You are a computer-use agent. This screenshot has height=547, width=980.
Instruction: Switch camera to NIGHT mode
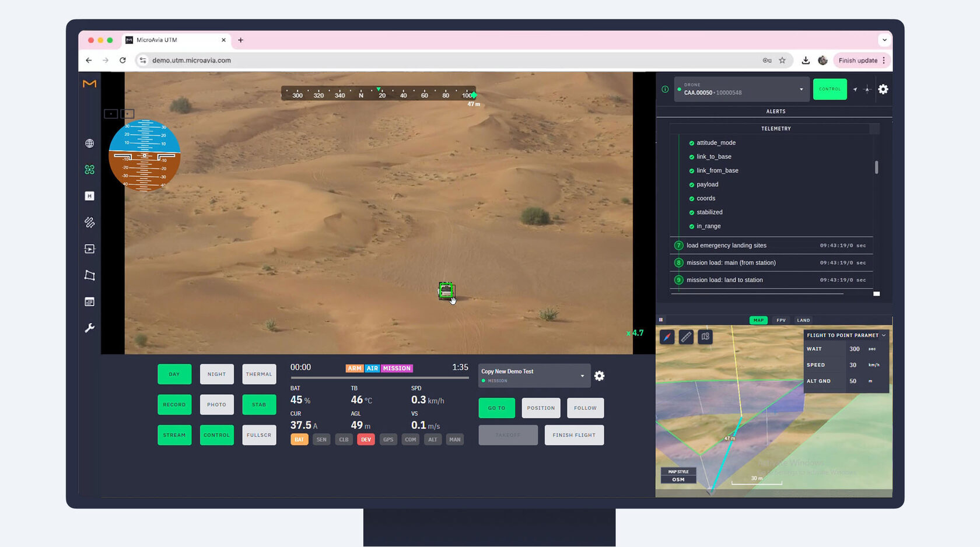pos(216,374)
